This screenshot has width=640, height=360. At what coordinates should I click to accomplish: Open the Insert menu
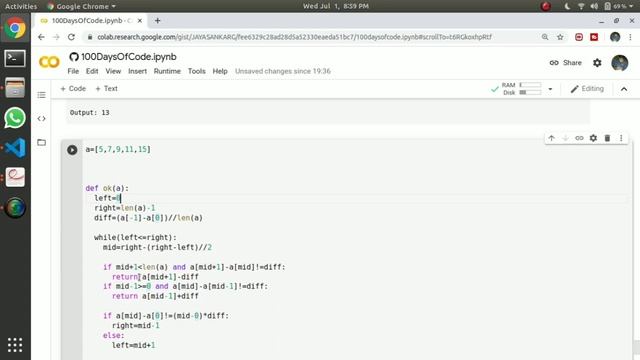[138, 71]
